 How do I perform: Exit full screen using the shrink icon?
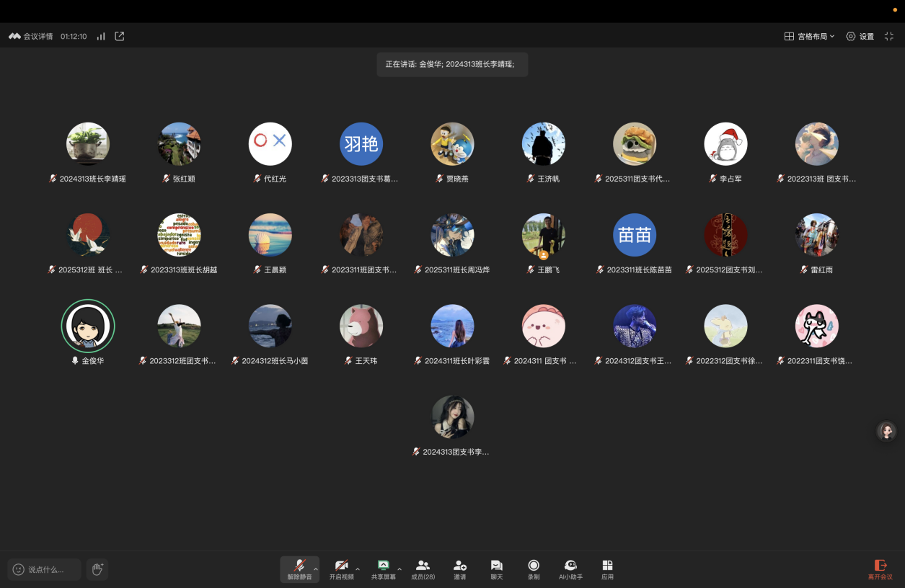pyautogui.click(x=889, y=36)
